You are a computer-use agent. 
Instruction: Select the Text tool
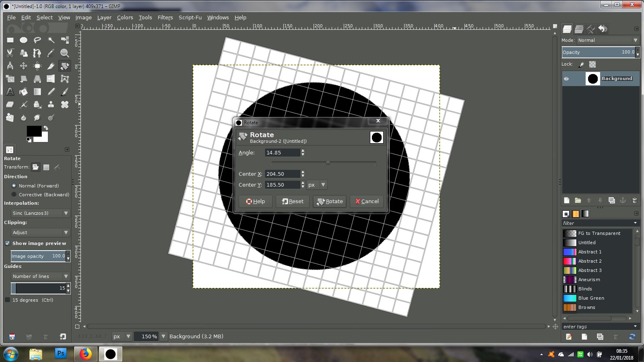pos(10,92)
